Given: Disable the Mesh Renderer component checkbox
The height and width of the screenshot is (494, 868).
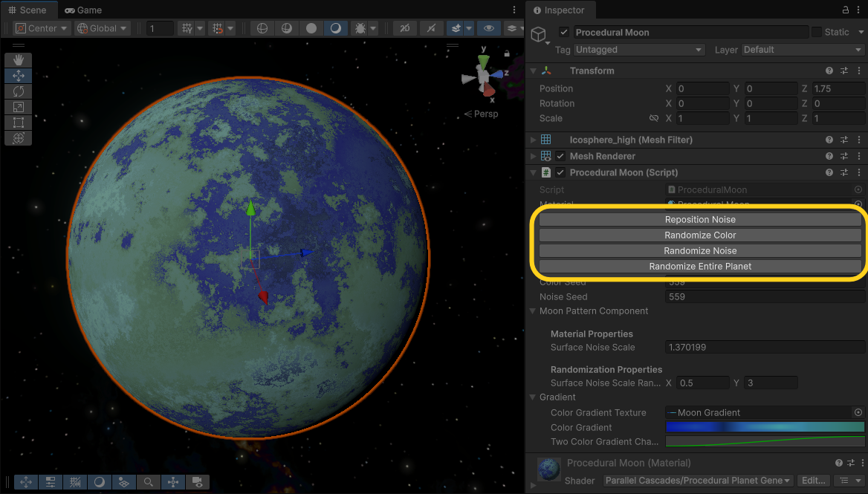Looking at the screenshot, I should [x=560, y=156].
